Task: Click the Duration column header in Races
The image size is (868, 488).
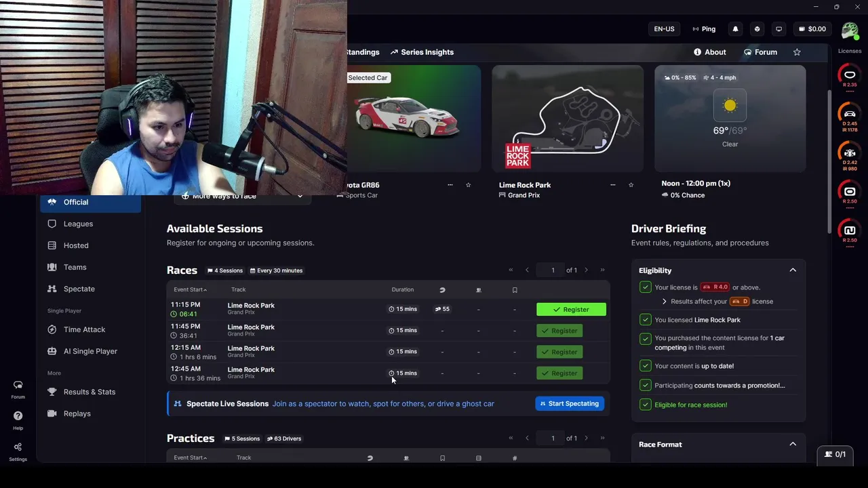Action: pyautogui.click(x=402, y=290)
